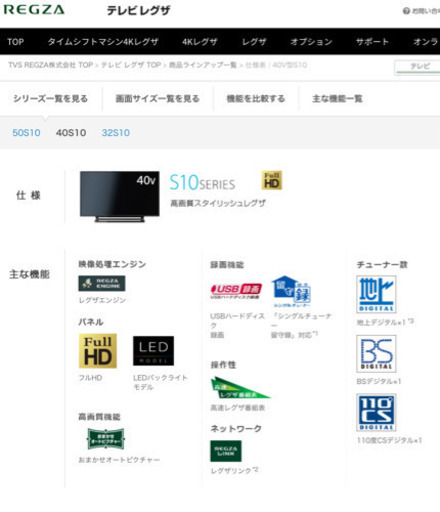Follow 商品ラインアップ一覧 breadcrumb link
440x512 pixels.
(x=203, y=65)
